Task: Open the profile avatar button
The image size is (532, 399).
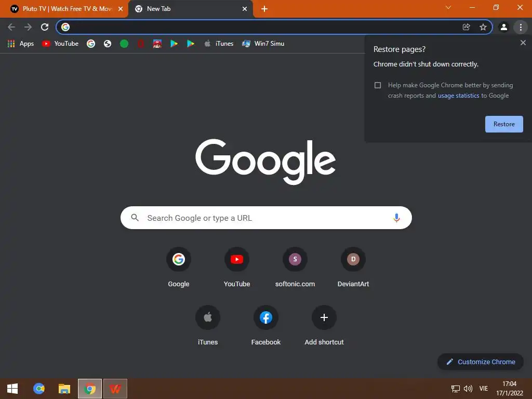Action: [504, 27]
